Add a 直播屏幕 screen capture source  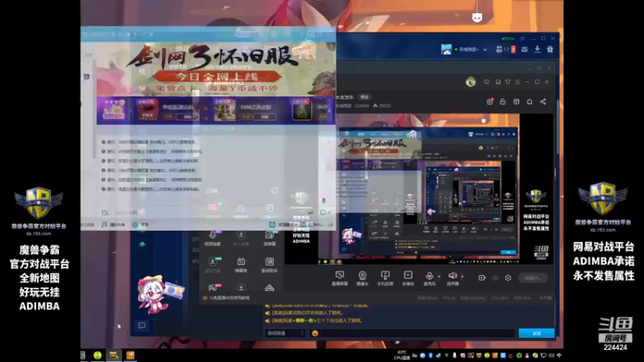[339, 278]
